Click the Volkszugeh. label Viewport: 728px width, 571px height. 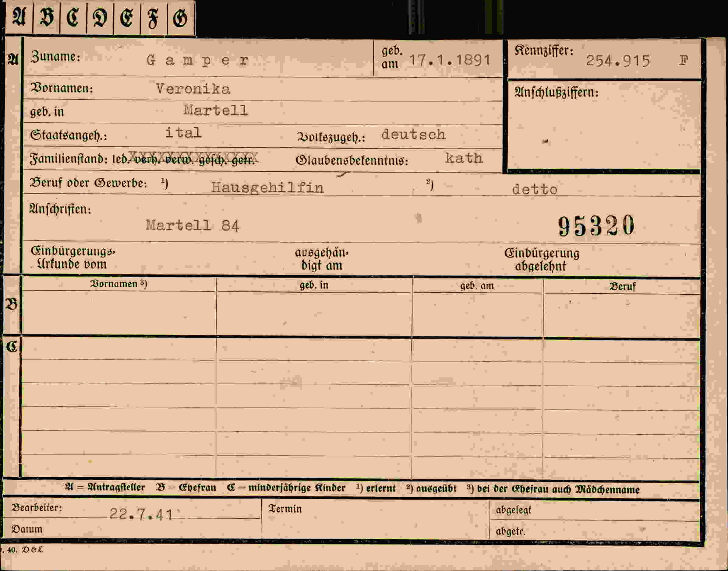(x=331, y=137)
